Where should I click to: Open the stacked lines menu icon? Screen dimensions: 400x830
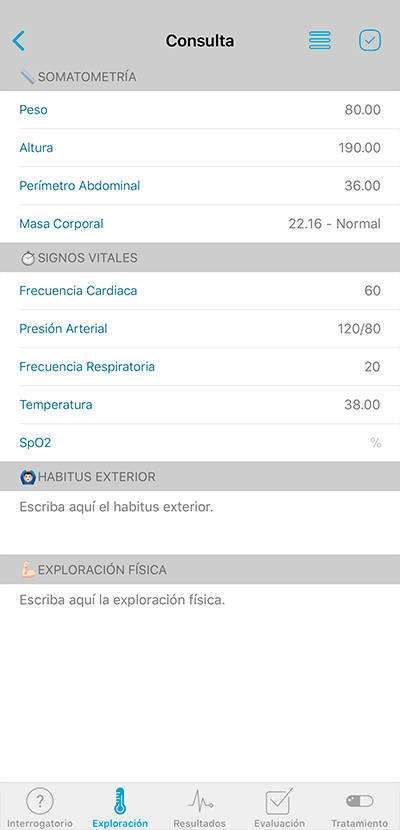[x=320, y=41]
